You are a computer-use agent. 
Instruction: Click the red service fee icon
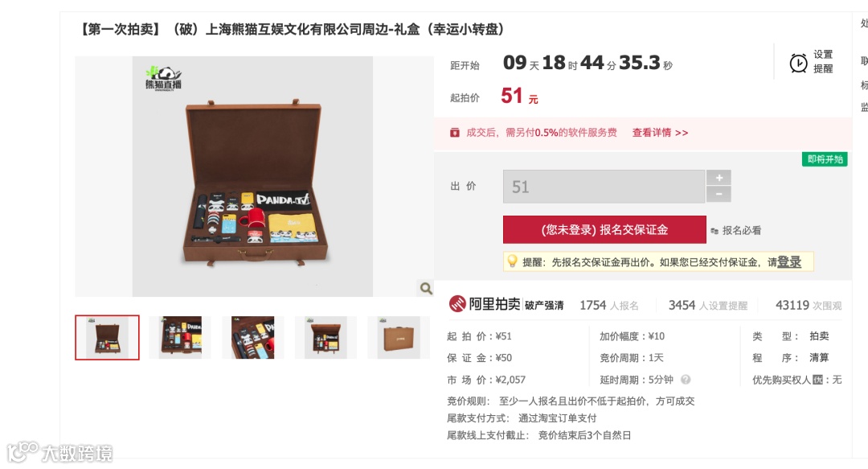coord(454,133)
